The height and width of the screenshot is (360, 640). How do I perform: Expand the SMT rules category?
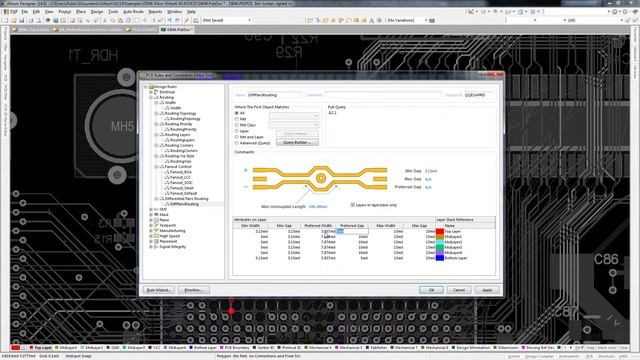(151, 209)
